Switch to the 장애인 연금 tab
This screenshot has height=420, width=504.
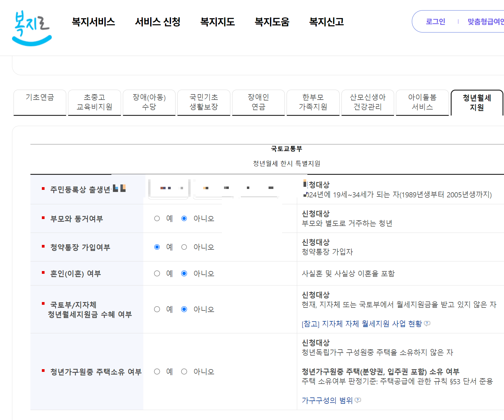pyautogui.click(x=258, y=102)
